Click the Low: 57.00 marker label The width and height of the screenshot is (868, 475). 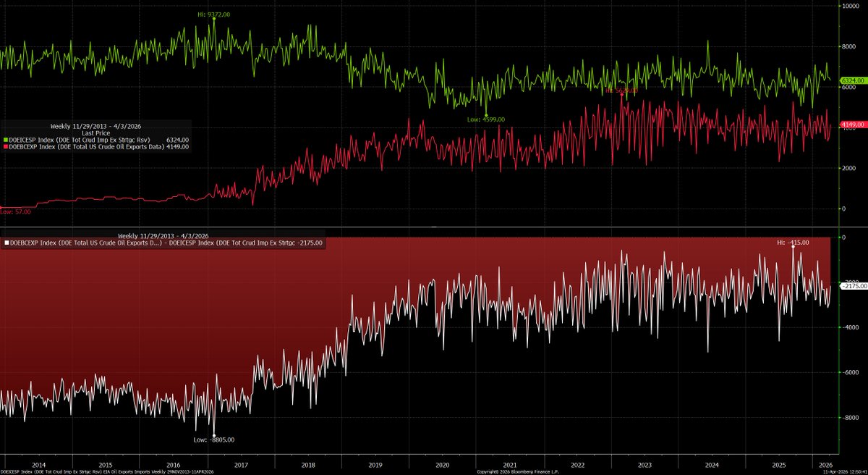click(14, 212)
